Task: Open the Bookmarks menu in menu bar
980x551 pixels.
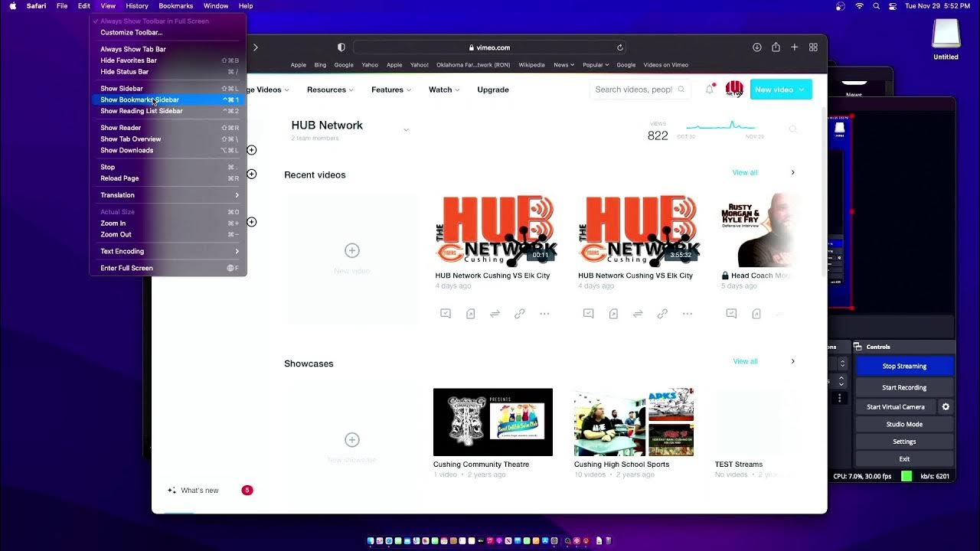Action: click(x=175, y=6)
